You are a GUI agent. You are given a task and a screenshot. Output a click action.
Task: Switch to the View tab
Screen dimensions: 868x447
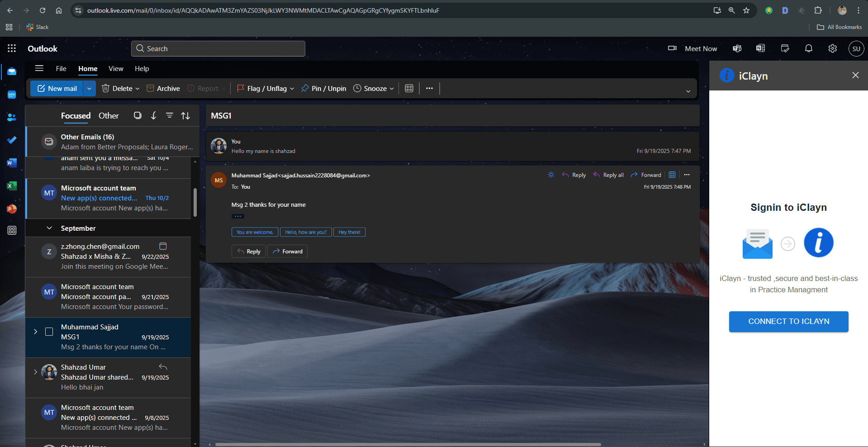click(x=116, y=69)
